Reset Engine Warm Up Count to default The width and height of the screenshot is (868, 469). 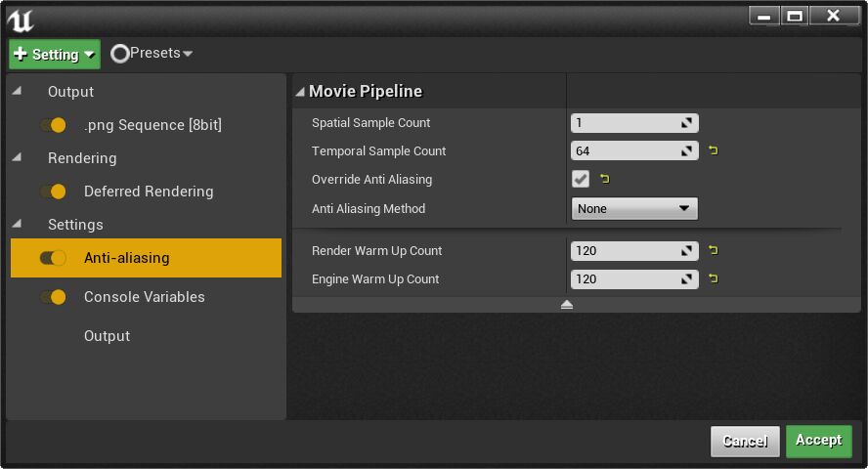(x=713, y=278)
